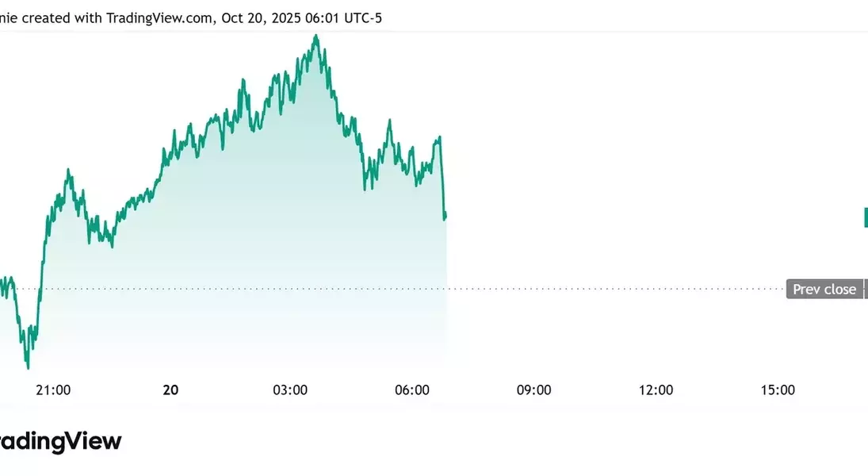The width and height of the screenshot is (868, 476).
Task: Click the chart's lowest dip point
Action: click(28, 367)
